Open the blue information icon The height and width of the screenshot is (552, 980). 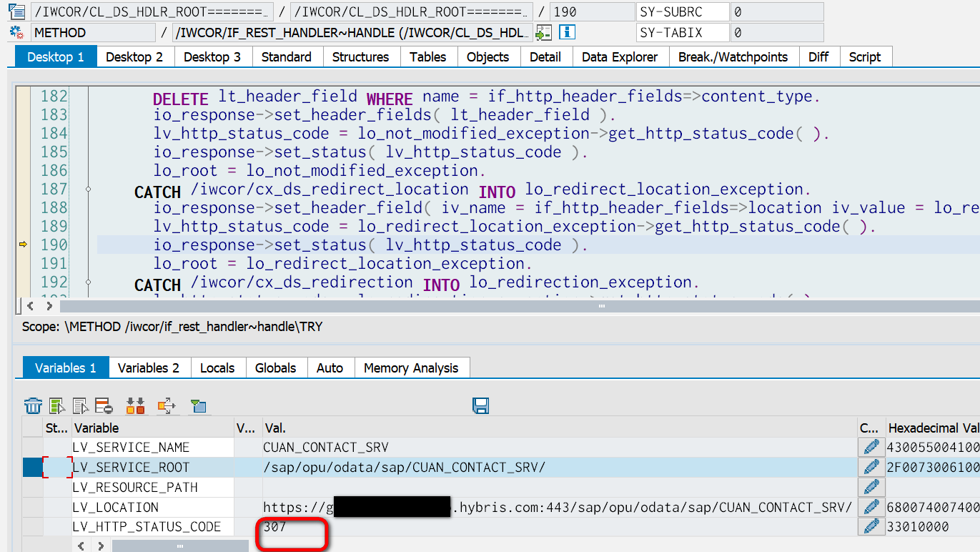[567, 32]
